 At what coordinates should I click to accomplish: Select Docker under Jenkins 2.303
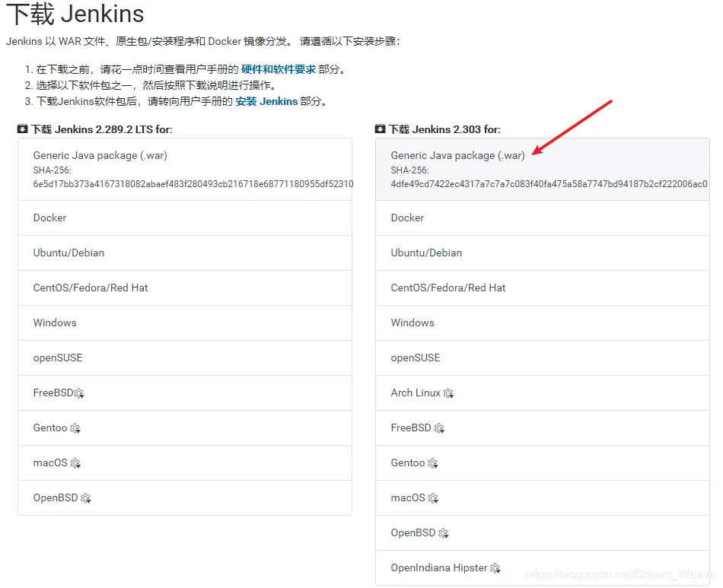tap(543, 218)
